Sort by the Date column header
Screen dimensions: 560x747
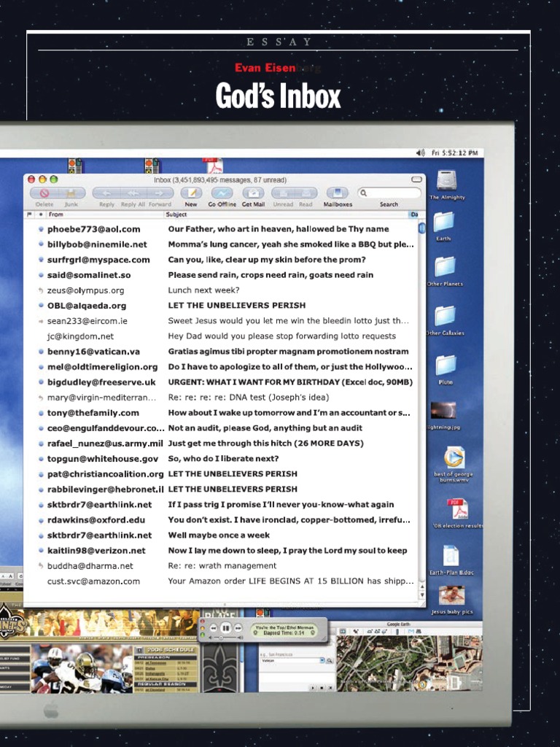(414, 215)
